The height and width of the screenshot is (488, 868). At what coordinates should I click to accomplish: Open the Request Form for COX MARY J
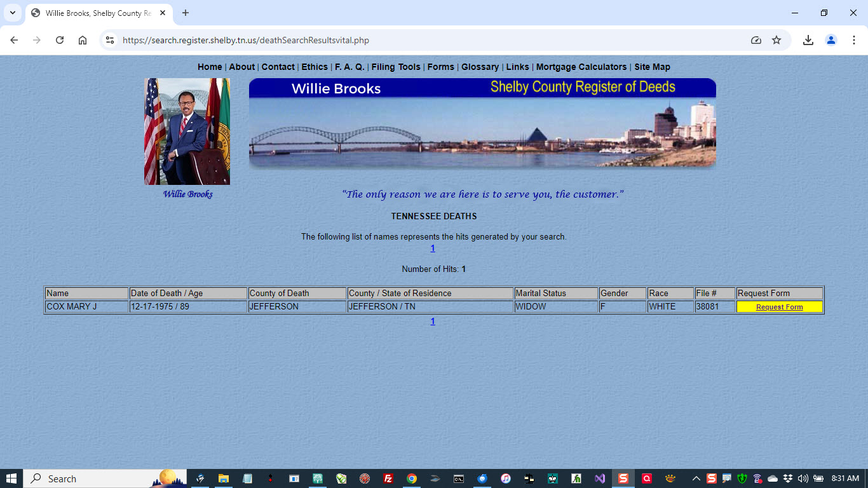(x=779, y=307)
